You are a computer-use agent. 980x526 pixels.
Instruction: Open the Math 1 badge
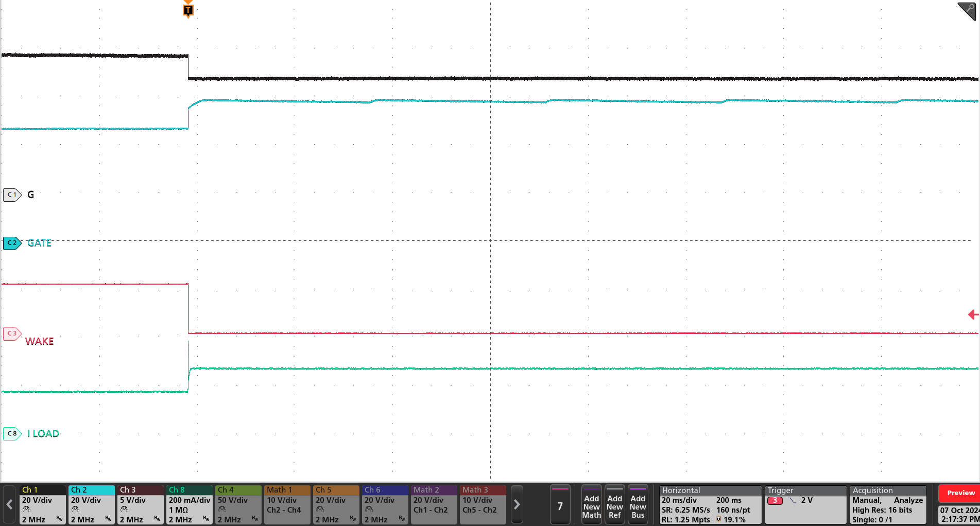point(287,504)
